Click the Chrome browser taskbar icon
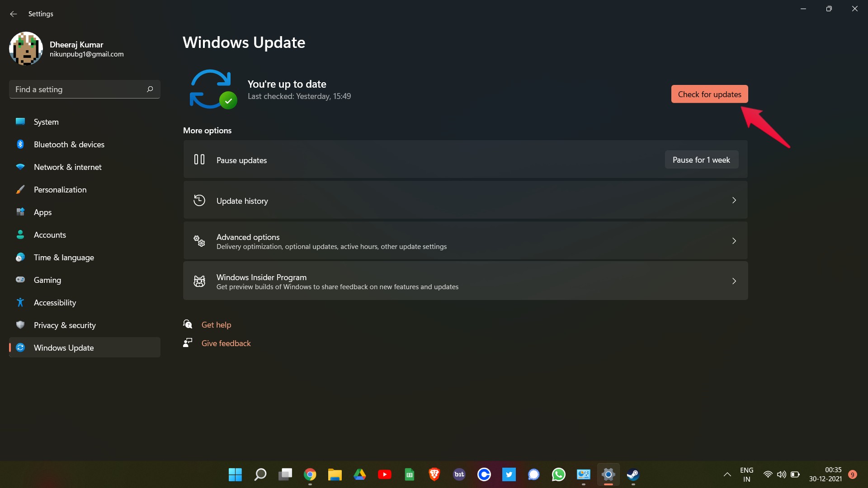This screenshot has height=488, width=868. pos(309,474)
